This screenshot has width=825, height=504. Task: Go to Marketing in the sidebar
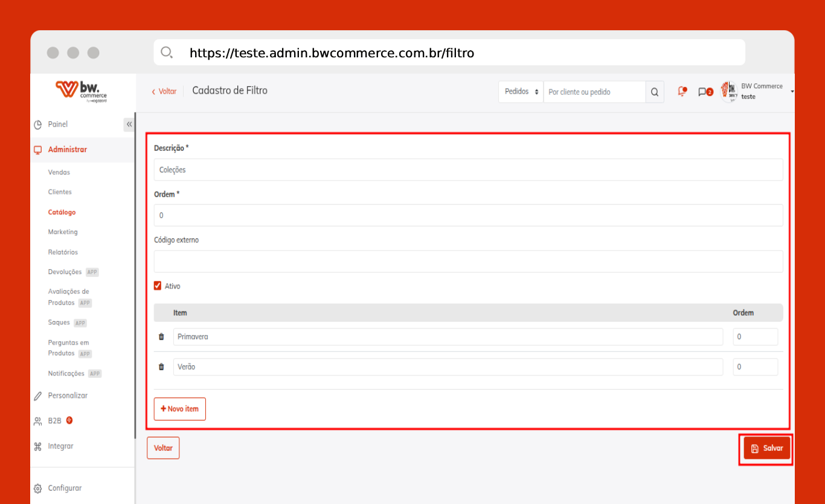point(63,232)
